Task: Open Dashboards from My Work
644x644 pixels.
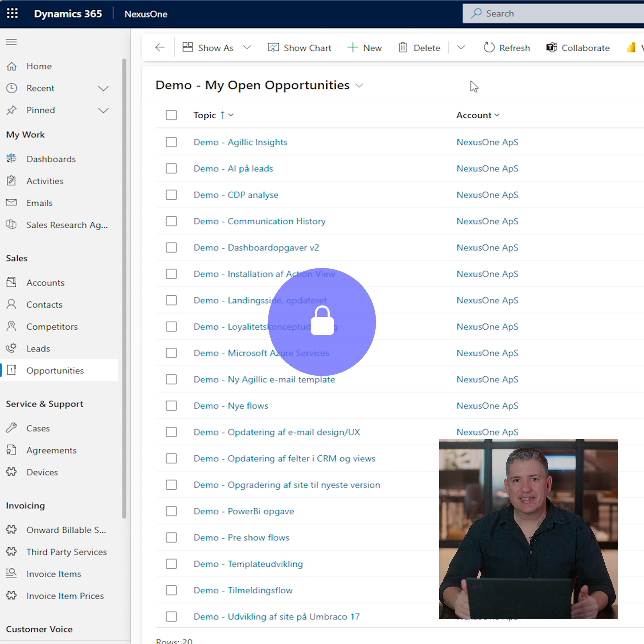Action: (51, 159)
